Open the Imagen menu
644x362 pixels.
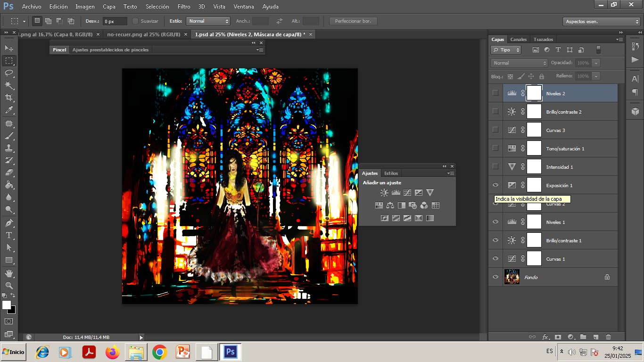[85, 7]
